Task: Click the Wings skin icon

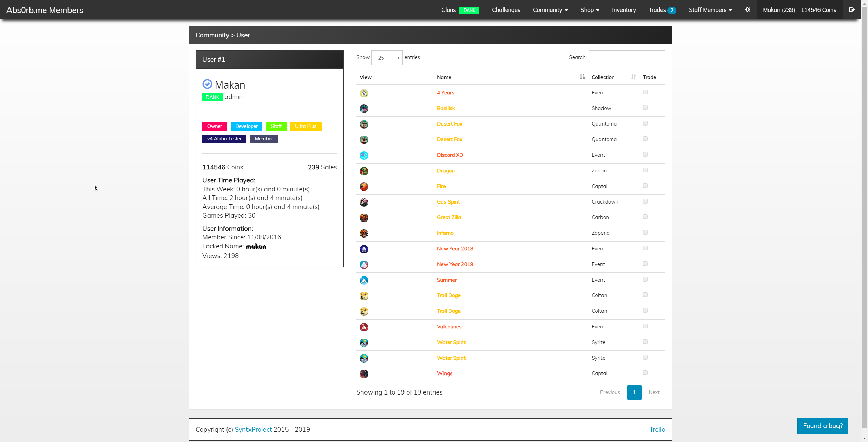Action: [x=364, y=374]
